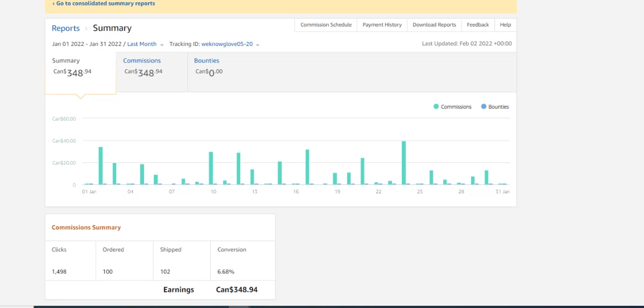Toggle the Commissions legend dot
Image resolution: width=644 pixels, height=308 pixels.
(x=436, y=107)
